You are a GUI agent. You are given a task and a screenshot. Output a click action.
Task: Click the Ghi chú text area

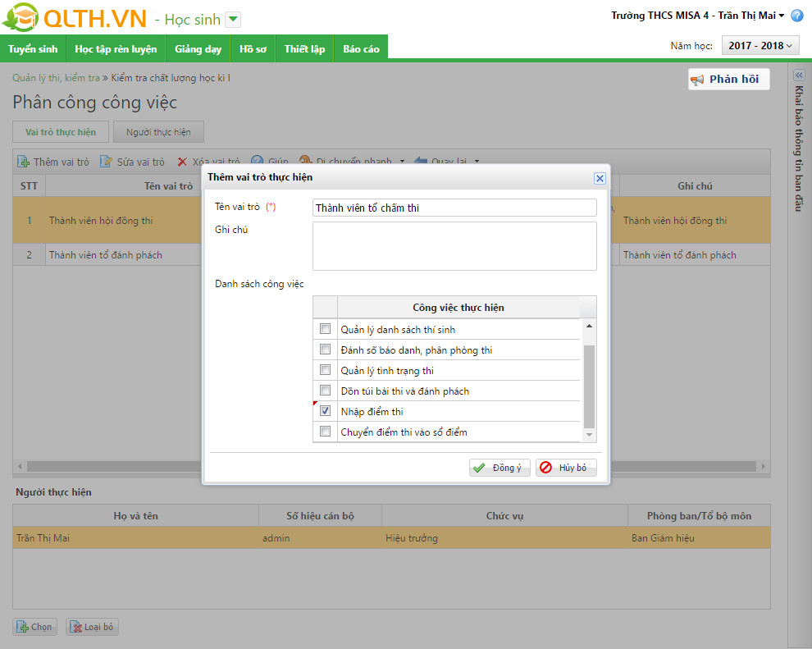click(454, 245)
